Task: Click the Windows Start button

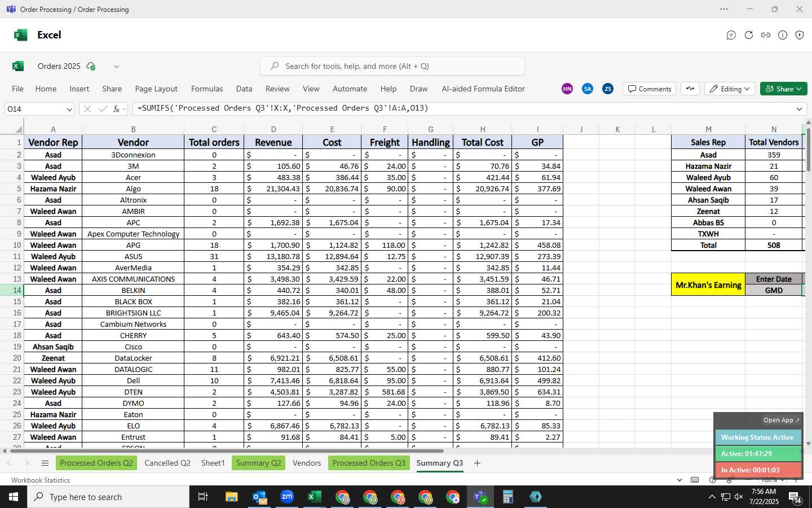Action: click(14, 497)
